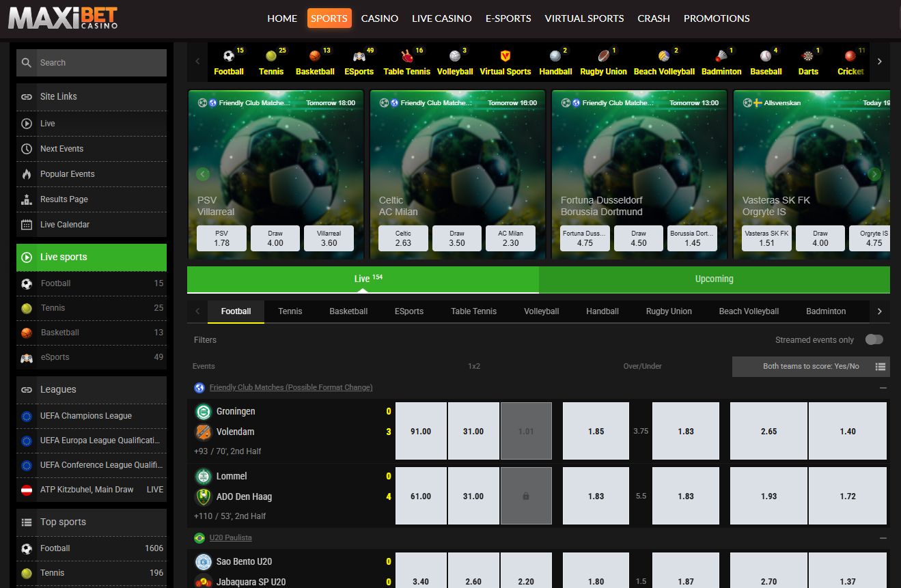
Task: Bet on PSV at 1.78
Action: point(221,238)
